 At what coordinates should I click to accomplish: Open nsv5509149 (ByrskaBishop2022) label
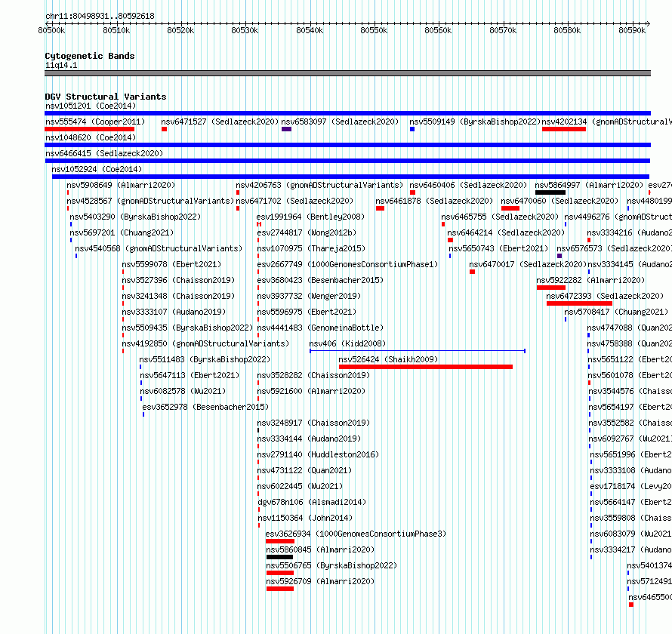tap(475, 122)
